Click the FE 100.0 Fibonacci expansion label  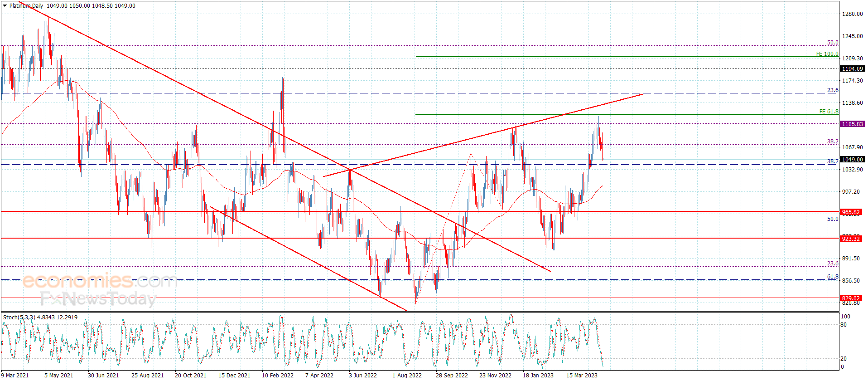827,54
